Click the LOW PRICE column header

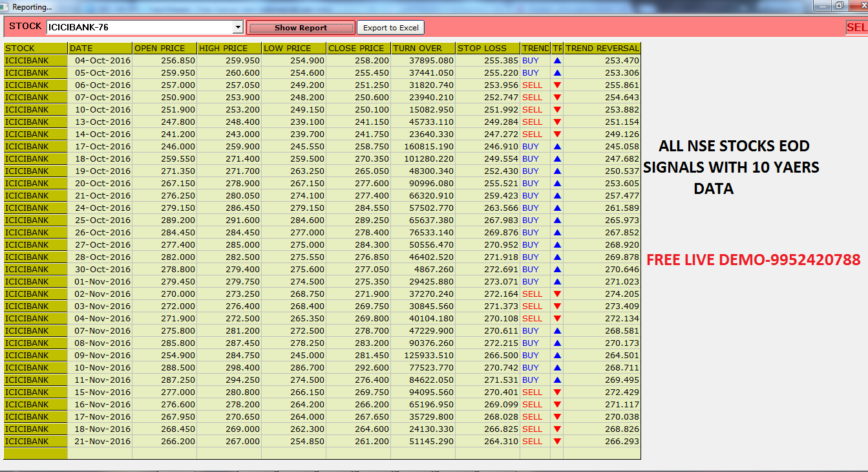click(x=294, y=48)
